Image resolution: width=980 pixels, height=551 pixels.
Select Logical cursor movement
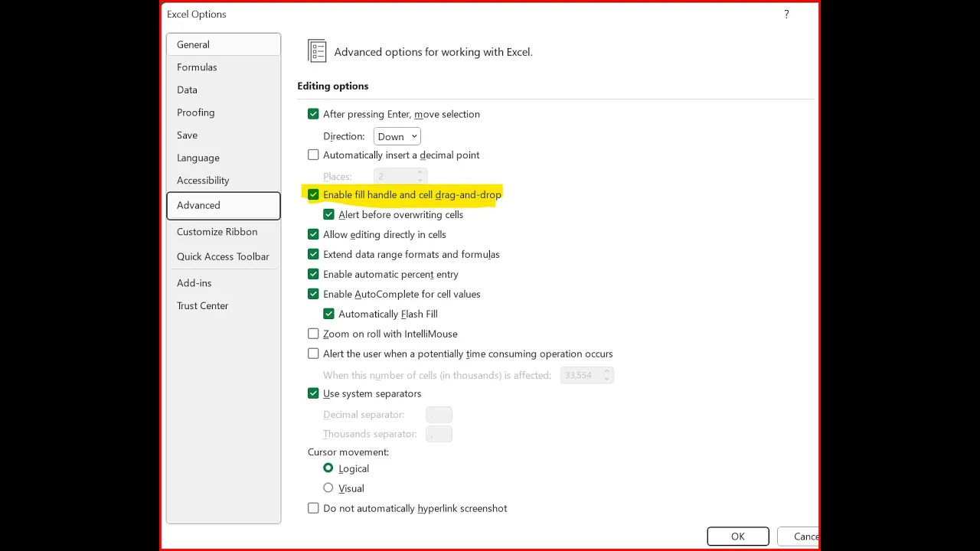pos(328,468)
